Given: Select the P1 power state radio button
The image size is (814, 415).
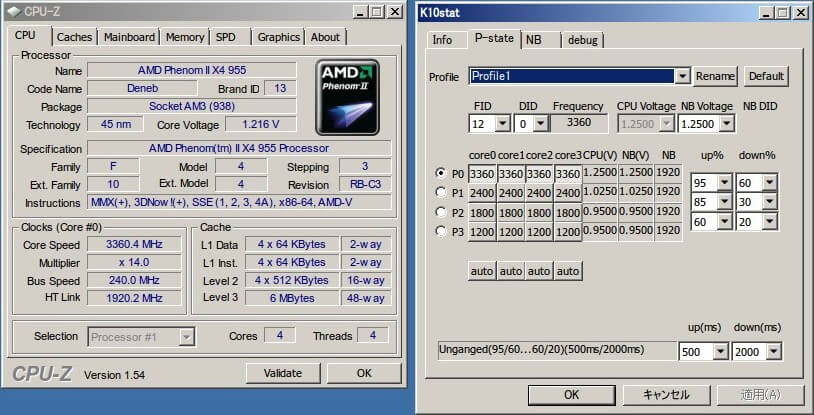Looking at the screenshot, I should coord(441,192).
